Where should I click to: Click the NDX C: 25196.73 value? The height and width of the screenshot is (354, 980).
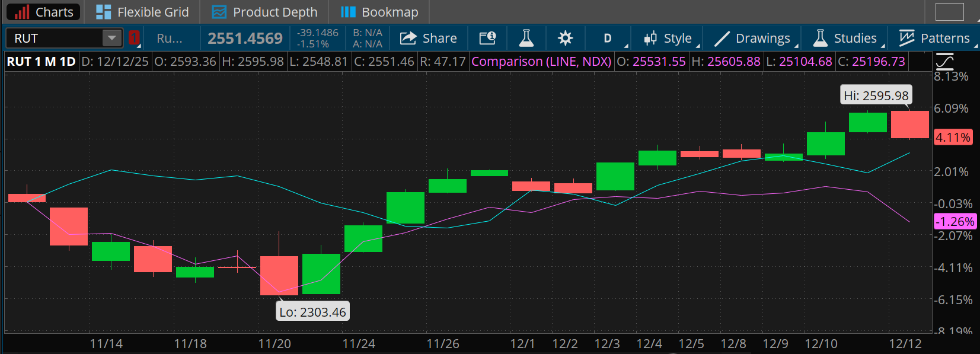872,61
